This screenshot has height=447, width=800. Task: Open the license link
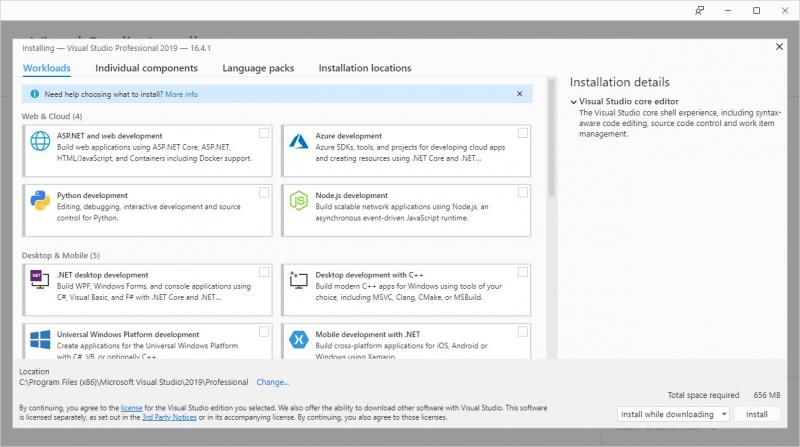click(x=131, y=408)
